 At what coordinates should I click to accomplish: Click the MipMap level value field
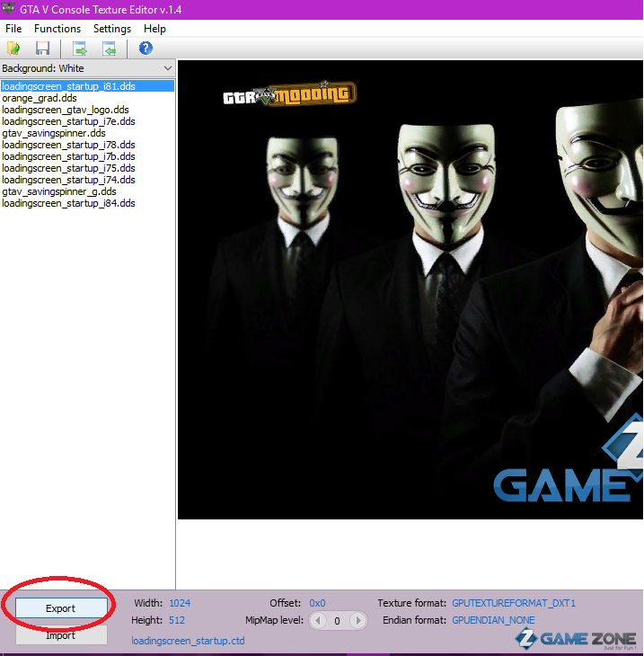point(338,621)
